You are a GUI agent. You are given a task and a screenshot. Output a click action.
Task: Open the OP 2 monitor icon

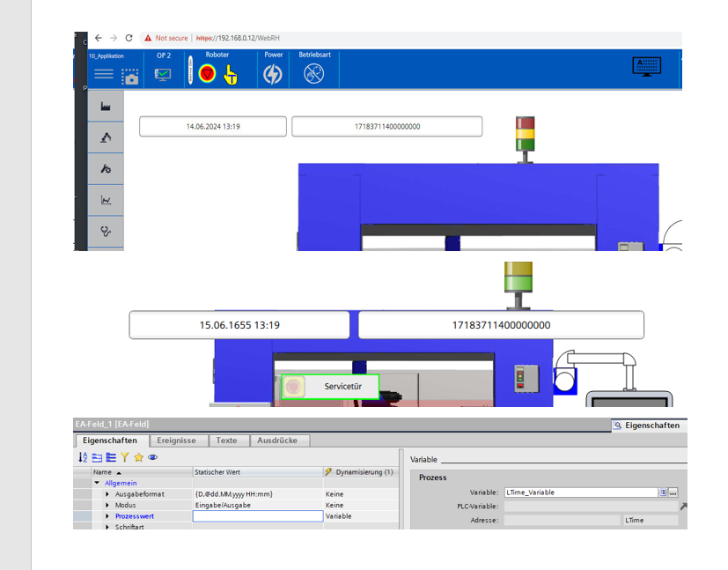(163, 74)
